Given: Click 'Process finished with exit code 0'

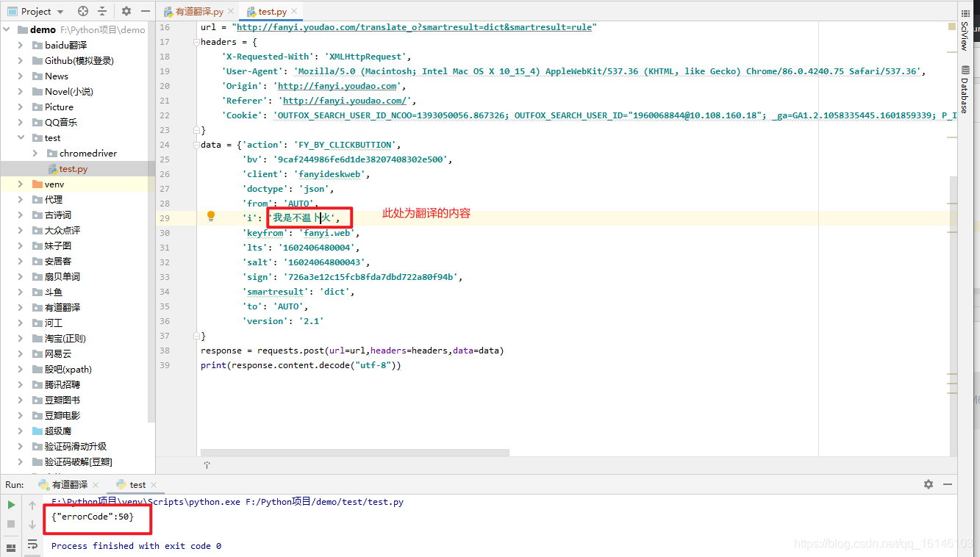Looking at the screenshot, I should 136,546.
